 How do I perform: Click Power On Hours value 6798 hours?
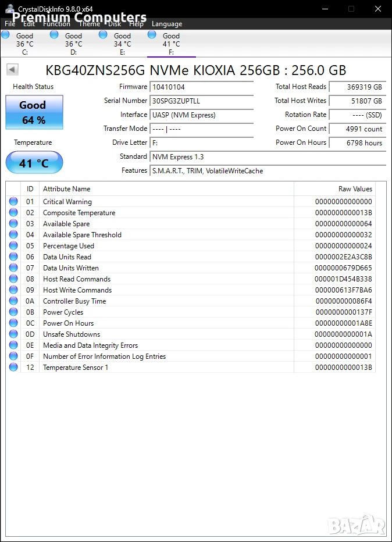coord(358,142)
